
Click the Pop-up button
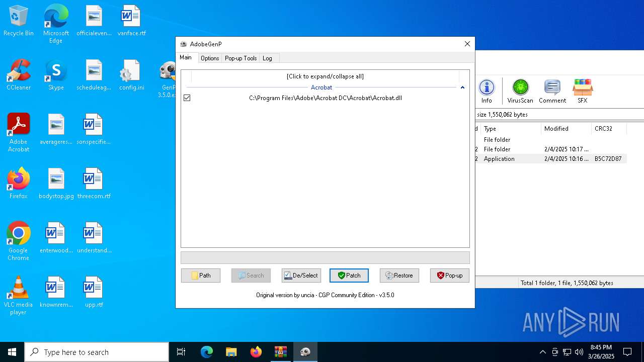[x=450, y=276]
